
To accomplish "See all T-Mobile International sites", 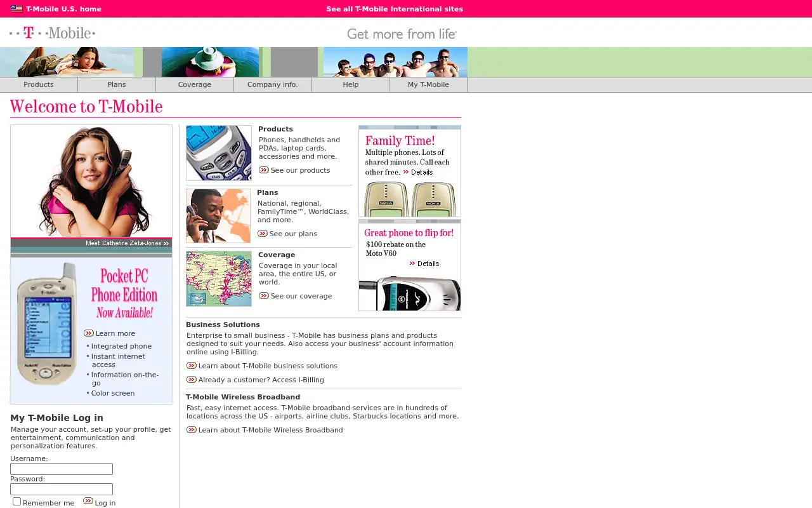I will point(395,9).
